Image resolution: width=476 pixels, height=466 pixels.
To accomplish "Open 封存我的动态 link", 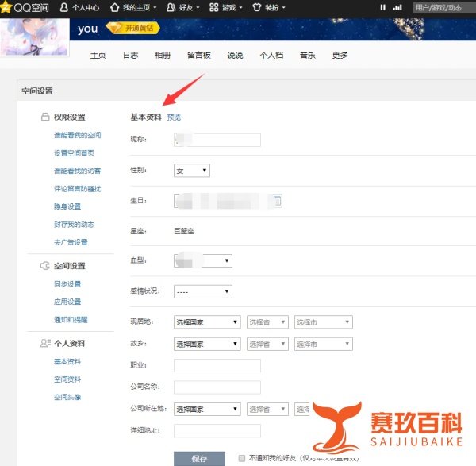I will click(x=74, y=225).
